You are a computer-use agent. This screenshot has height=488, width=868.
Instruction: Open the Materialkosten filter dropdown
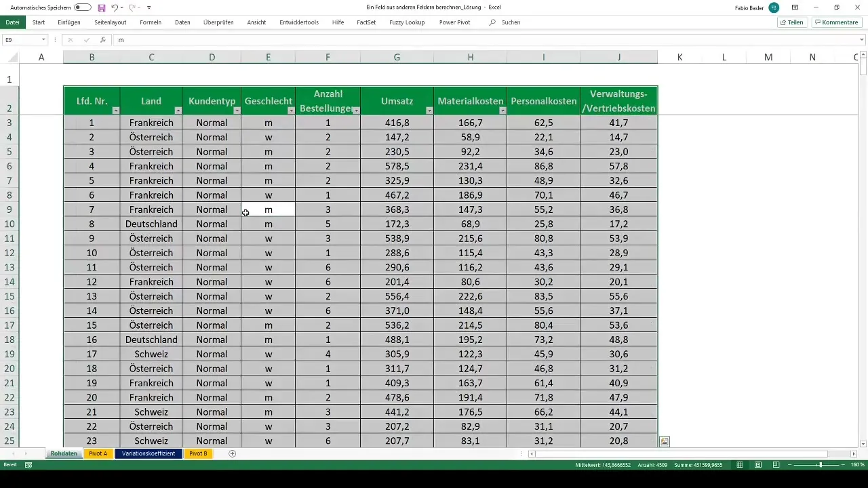(x=502, y=110)
